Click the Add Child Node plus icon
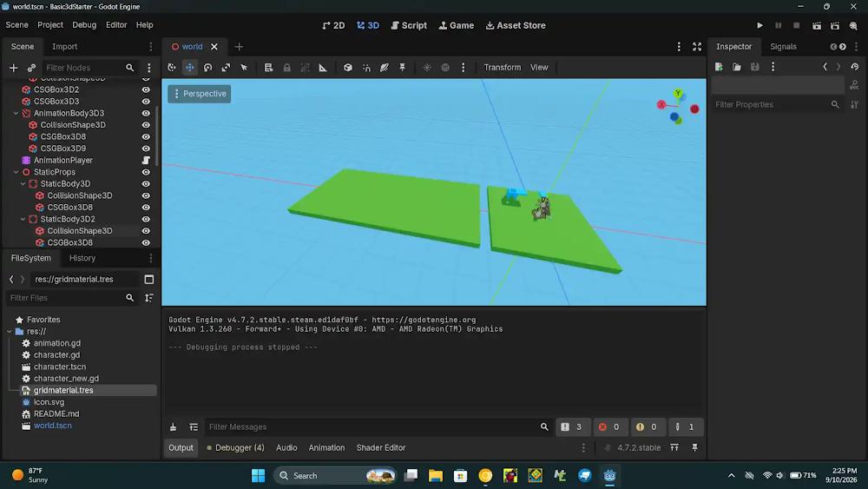Screen dimensions: 868x489 click(x=13, y=68)
